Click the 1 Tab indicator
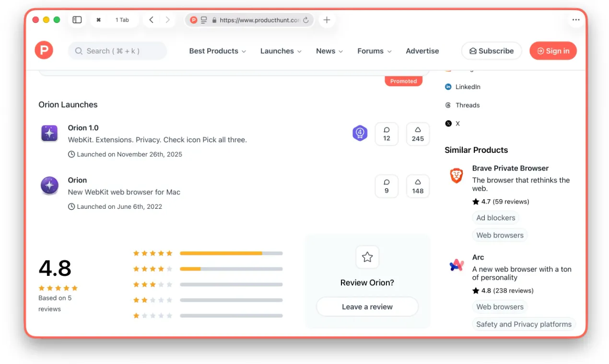Image resolution: width=609 pixels, height=364 pixels. pos(122,20)
